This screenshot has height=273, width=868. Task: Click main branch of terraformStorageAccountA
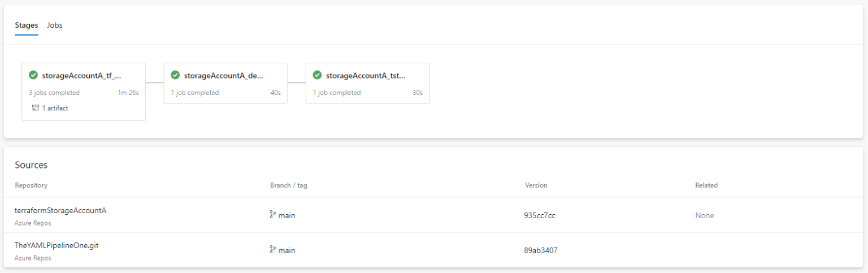point(287,215)
